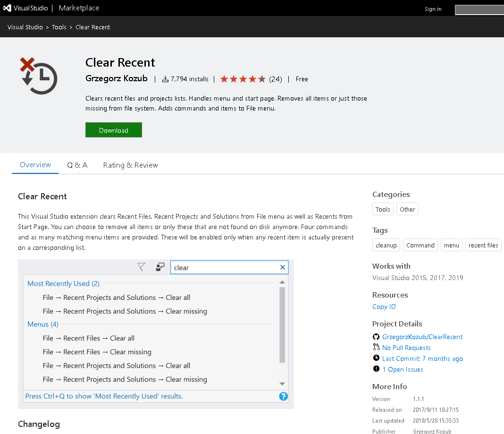The image size is (504, 434).
Task: Select MRU 'Recent Projects and Solutions → Clear all'
Action: pos(117,298)
